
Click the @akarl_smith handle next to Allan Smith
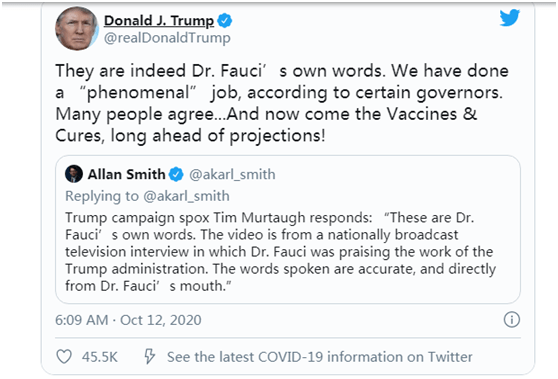232,174
